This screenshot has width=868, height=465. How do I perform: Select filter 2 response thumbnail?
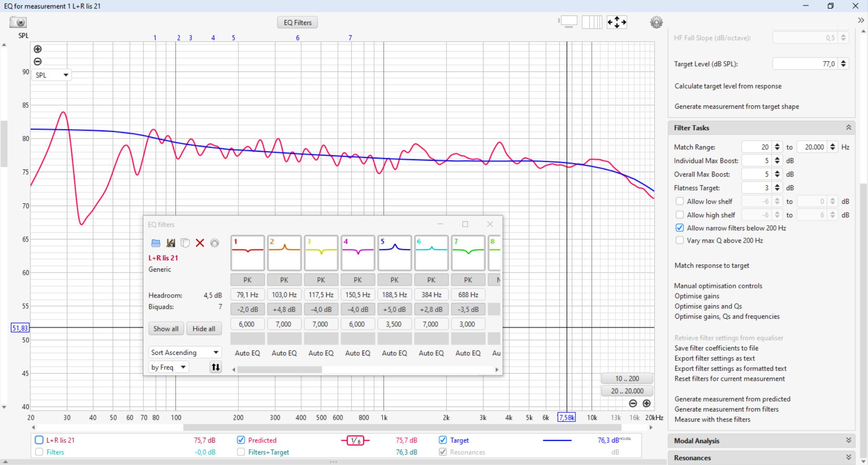pos(284,253)
